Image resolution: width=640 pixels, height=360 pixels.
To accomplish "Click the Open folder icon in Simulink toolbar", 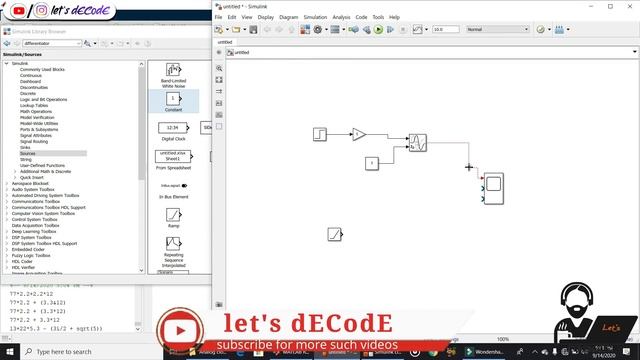I will point(236,29).
